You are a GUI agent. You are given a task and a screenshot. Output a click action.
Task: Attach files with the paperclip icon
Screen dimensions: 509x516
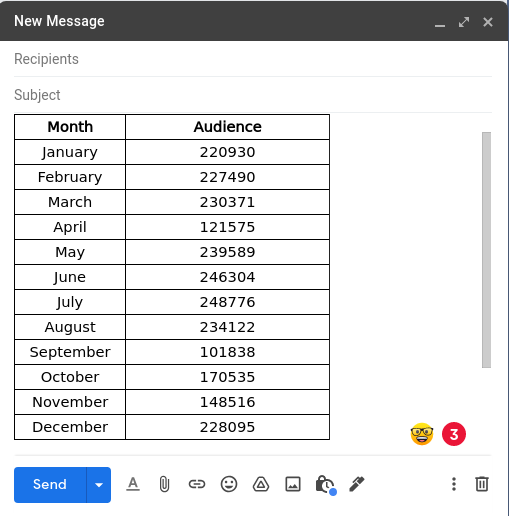tap(164, 484)
